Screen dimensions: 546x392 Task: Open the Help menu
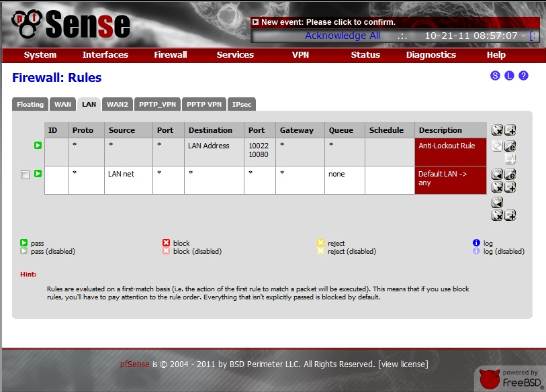click(x=496, y=54)
